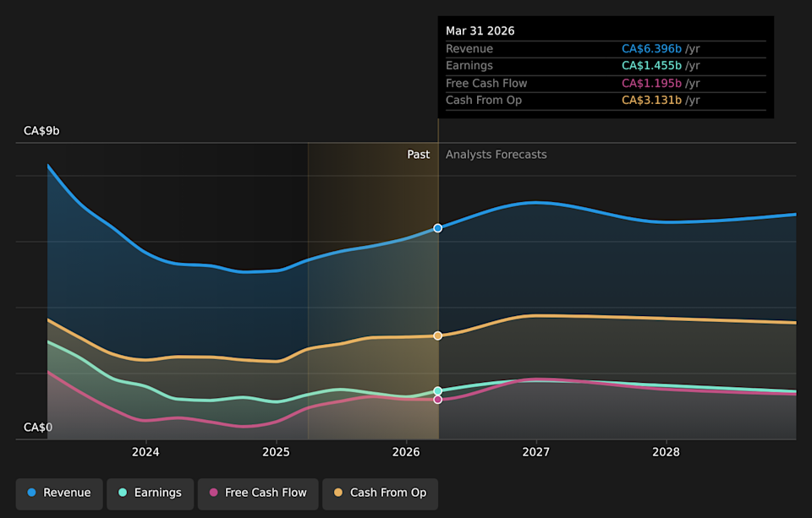Click the blue dot in Revenue legend

click(31, 493)
